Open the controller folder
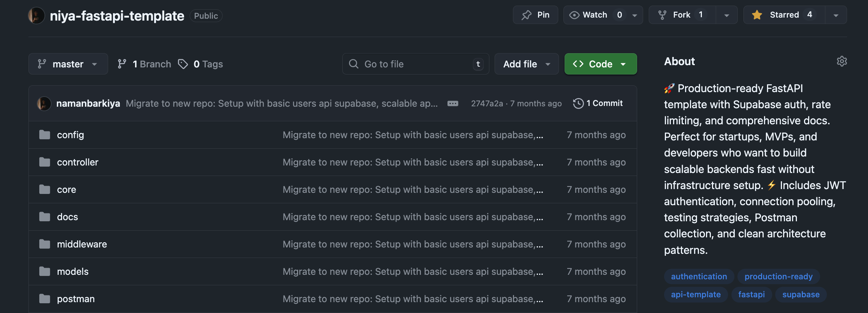 pyautogui.click(x=77, y=162)
